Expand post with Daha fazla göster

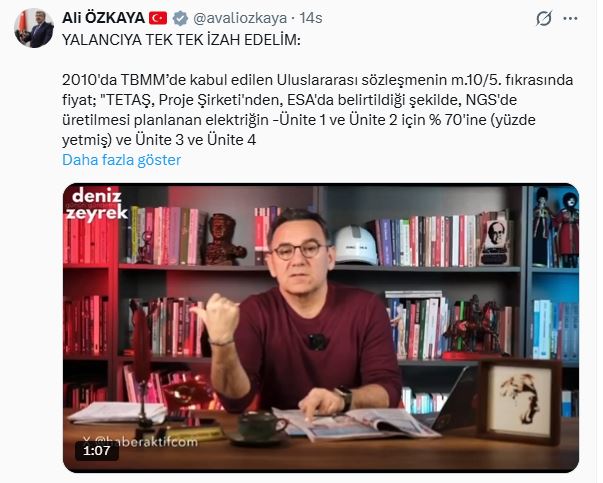coord(122,160)
